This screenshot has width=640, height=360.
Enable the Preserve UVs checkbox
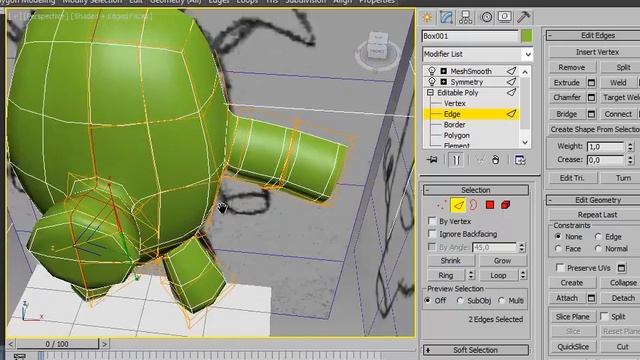[x=560, y=268]
